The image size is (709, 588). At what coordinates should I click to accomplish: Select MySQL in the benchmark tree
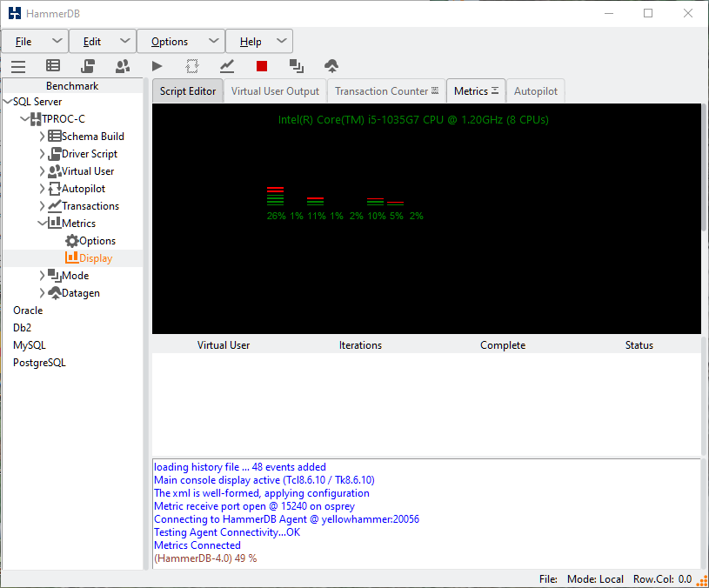point(30,345)
